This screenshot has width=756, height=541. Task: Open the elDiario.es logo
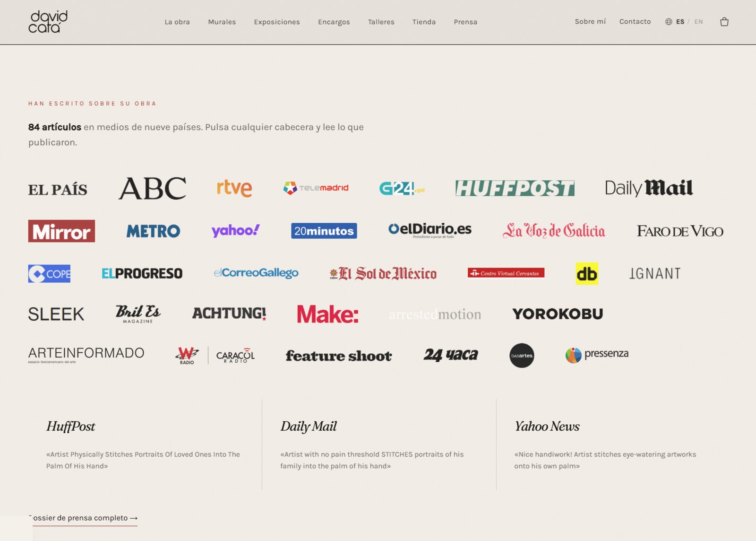pyautogui.click(x=430, y=230)
